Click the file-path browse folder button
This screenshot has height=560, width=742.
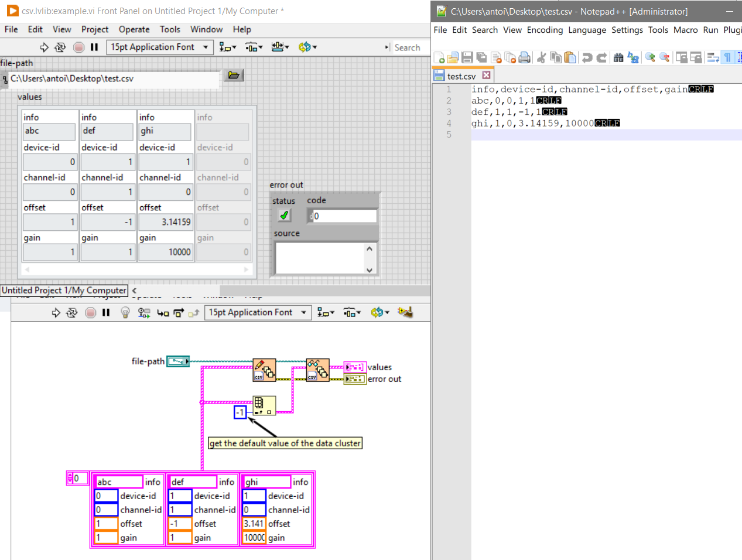[x=234, y=76]
